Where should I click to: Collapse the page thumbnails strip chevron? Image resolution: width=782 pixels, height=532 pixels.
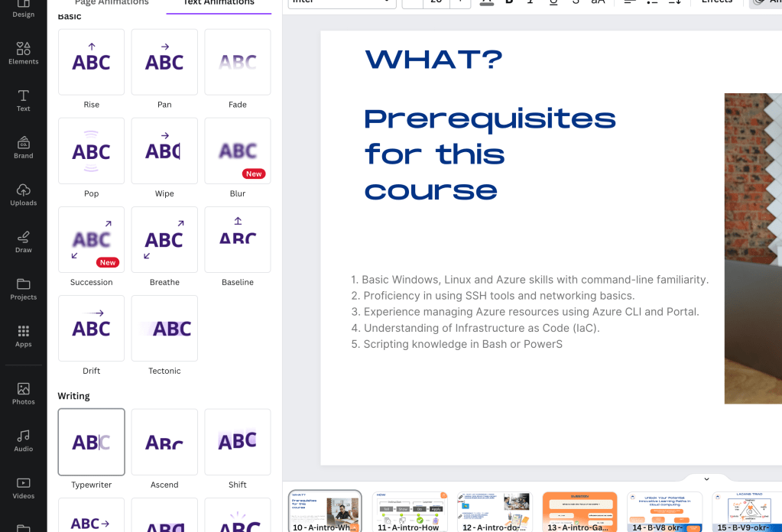(x=706, y=479)
